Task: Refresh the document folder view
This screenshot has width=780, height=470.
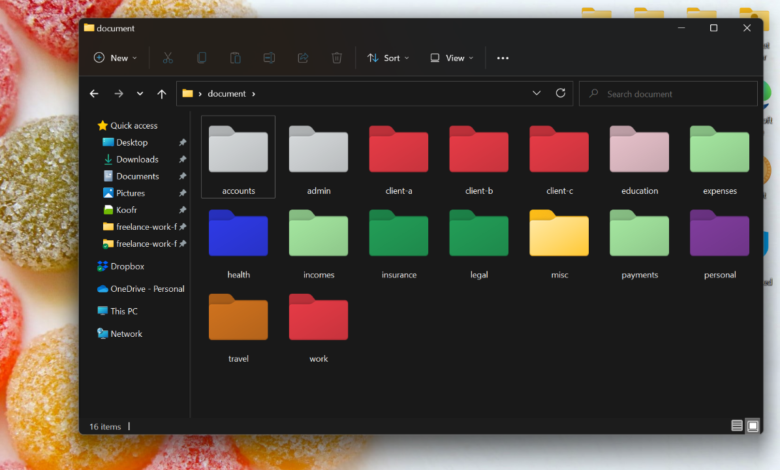Action: 561,93
